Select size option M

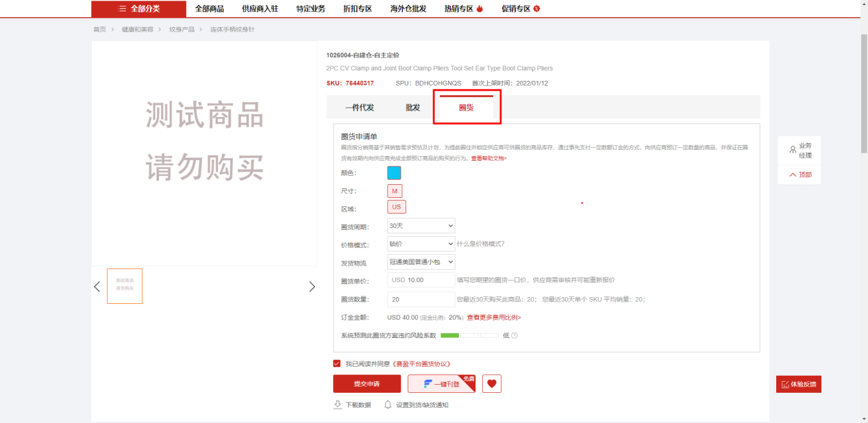[x=395, y=191]
